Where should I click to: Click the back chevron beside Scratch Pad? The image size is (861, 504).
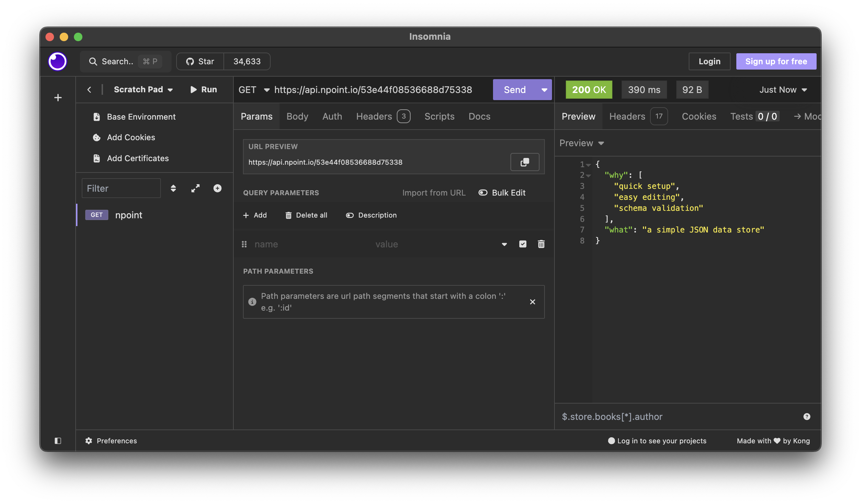pos(89,90)
